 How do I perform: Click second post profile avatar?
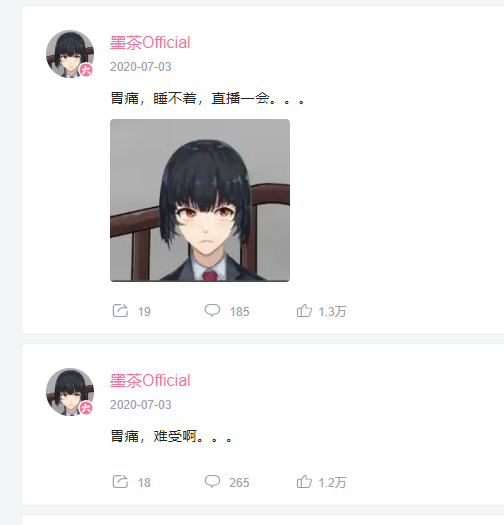[70, 392]
